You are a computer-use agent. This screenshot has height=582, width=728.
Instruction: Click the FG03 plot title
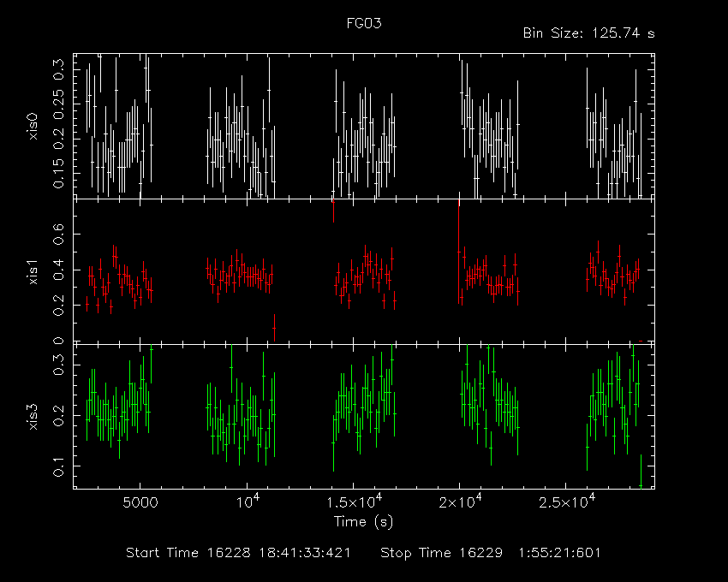pyautogui.click(x=364, y=23)
